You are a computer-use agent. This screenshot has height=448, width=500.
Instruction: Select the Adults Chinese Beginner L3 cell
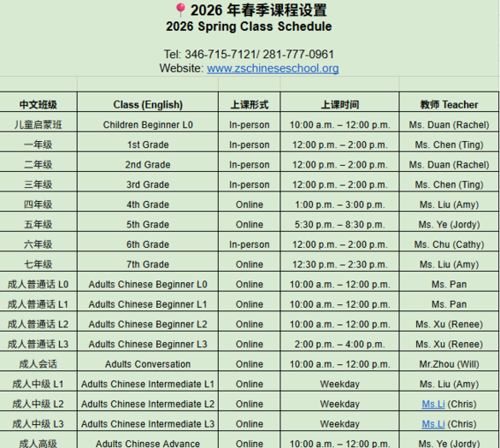[x=148, y=341]
